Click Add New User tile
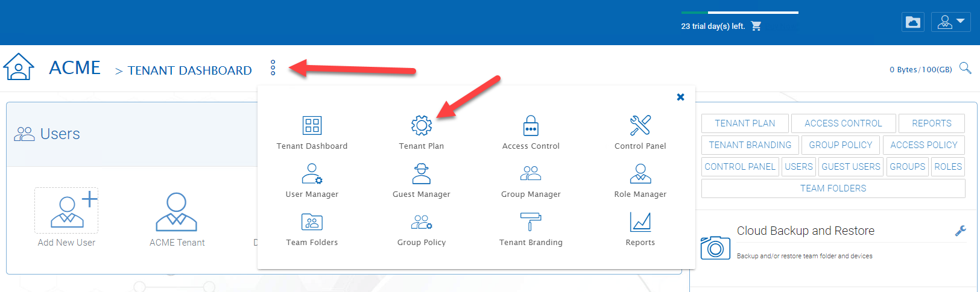The width and height of the screenshot is (980, 292). point(66,217)
